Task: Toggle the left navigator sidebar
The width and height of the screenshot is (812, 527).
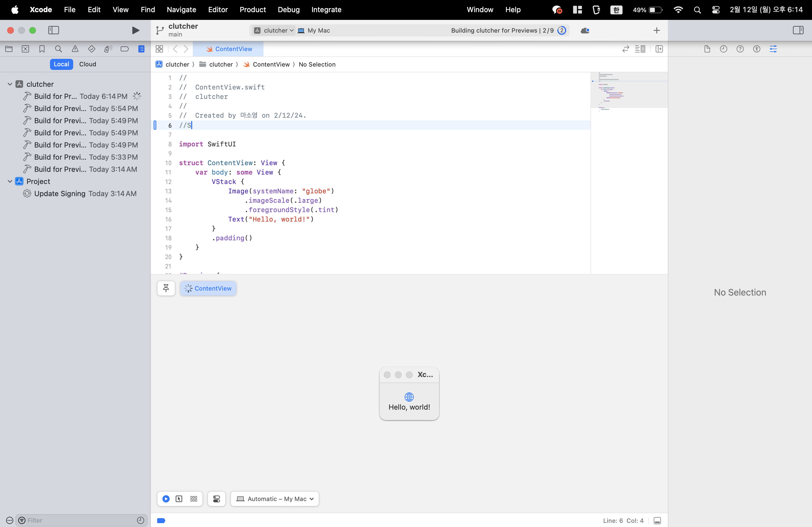Action: (54, 30)
